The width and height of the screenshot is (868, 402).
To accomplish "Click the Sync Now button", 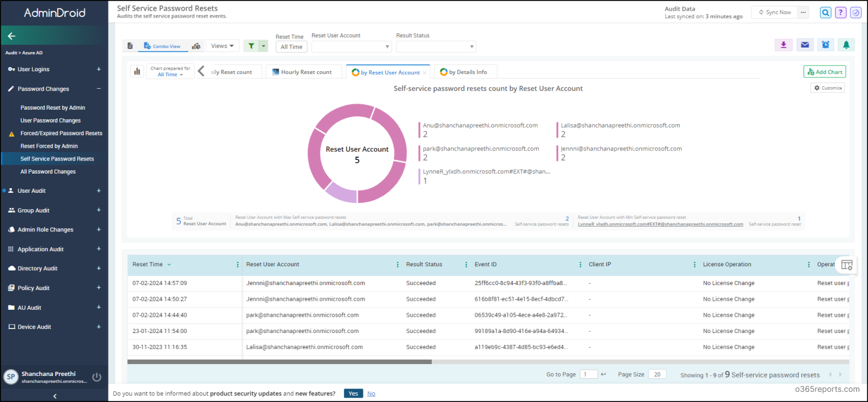I will [x=774, y=12].
